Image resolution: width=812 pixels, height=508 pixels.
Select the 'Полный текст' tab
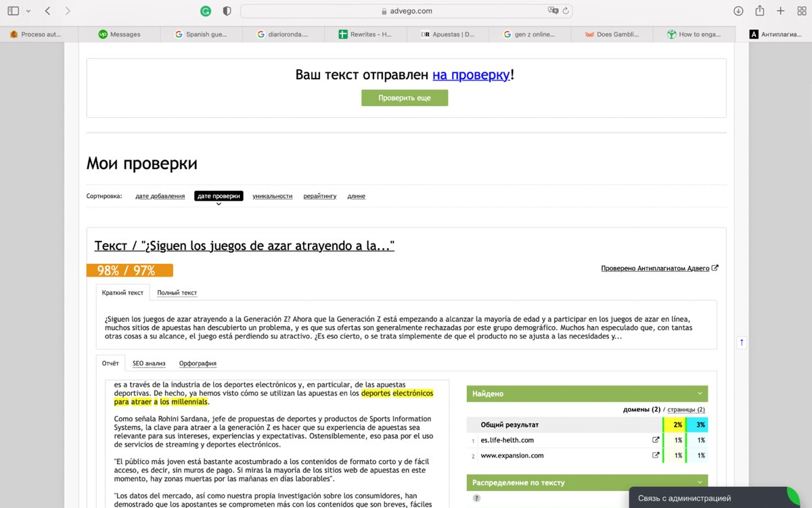tap(177, 293)
